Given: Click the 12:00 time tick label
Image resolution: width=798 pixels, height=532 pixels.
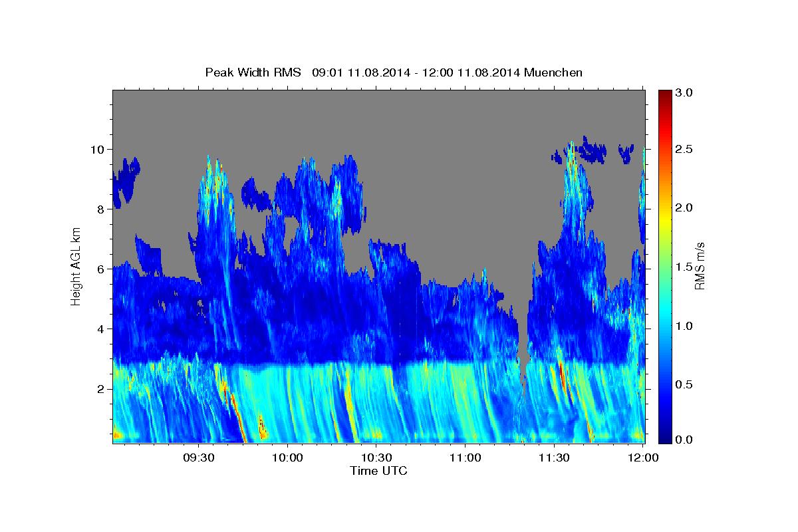Looking at the screenshot, I should click(642, 458).
